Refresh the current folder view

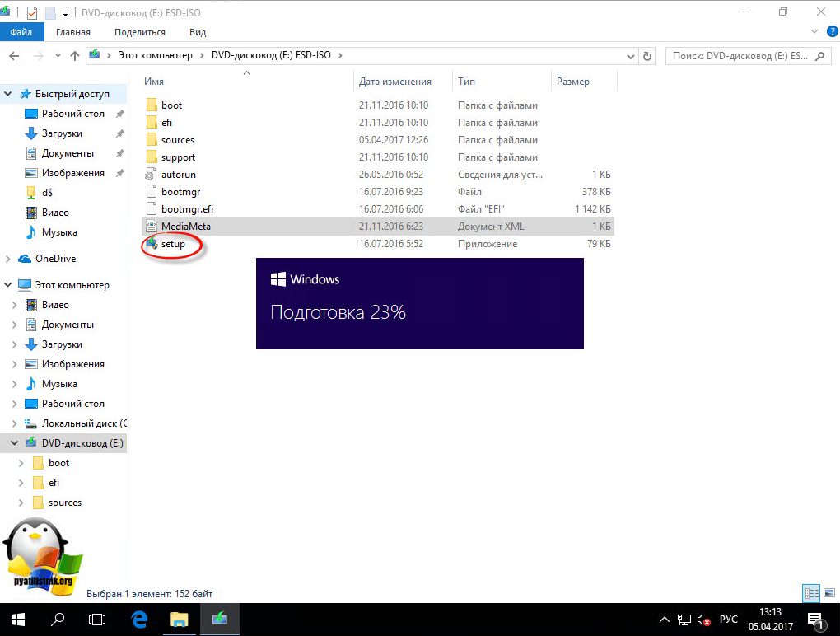tap(647, 56)
